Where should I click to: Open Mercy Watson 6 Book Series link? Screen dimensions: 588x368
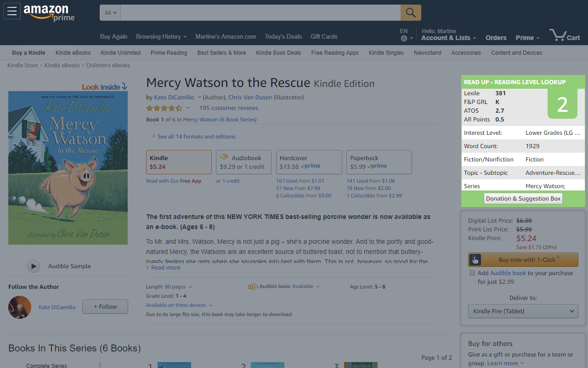point(220,120)
